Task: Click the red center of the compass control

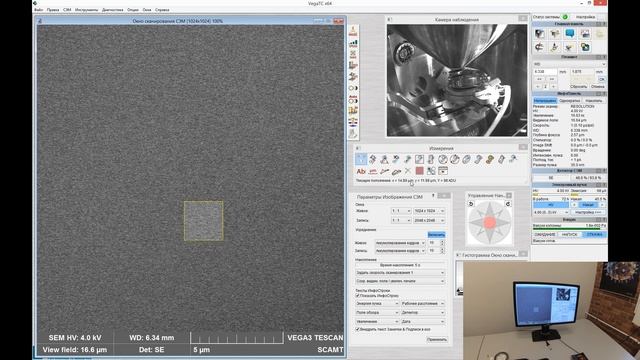Action: click(490, 222)
